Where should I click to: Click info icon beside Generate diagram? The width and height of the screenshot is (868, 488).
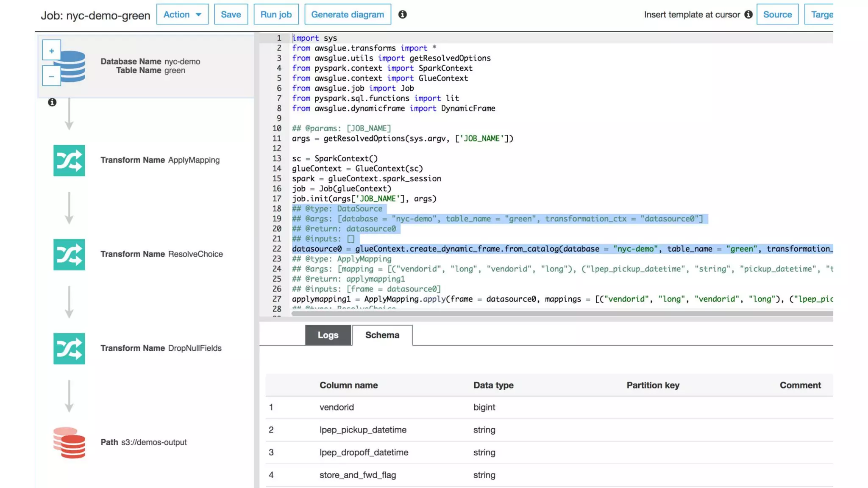point(402,14)
